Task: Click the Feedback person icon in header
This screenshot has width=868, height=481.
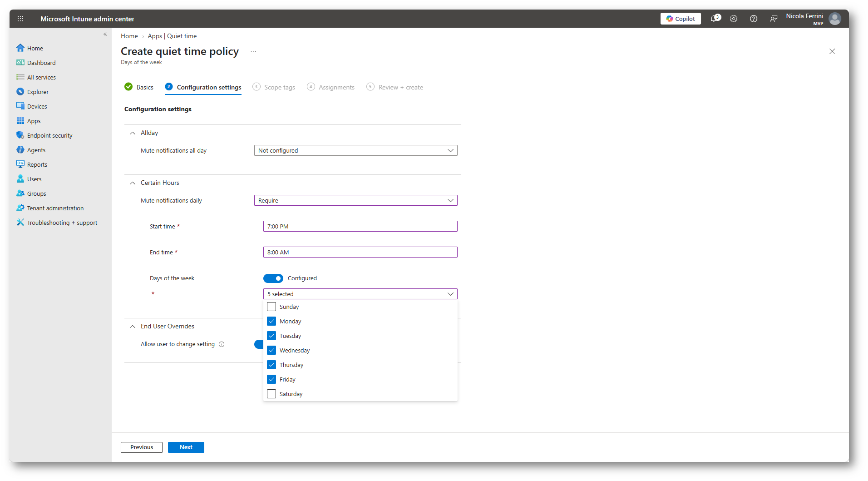Action: [x=774, y=19]
